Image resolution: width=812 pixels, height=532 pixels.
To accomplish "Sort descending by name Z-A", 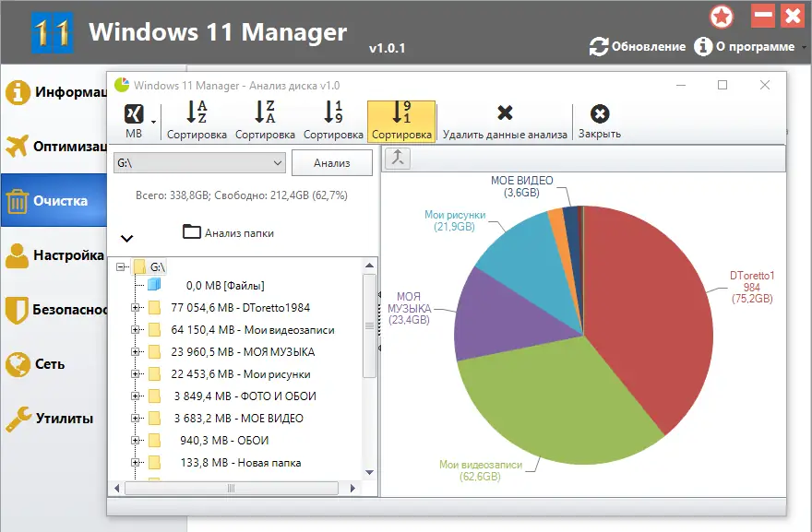I will (x=265, y=121).
